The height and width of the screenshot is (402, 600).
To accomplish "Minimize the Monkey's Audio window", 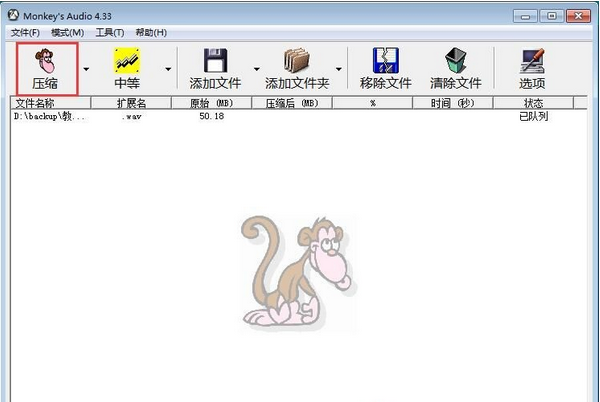I will coord(525,16).
